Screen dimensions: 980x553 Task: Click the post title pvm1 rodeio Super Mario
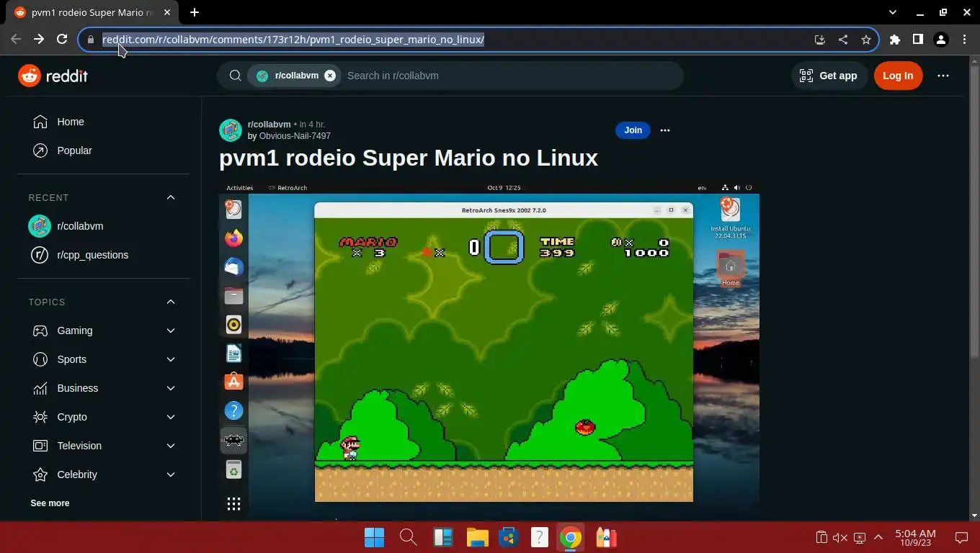(x=409, y=158)
